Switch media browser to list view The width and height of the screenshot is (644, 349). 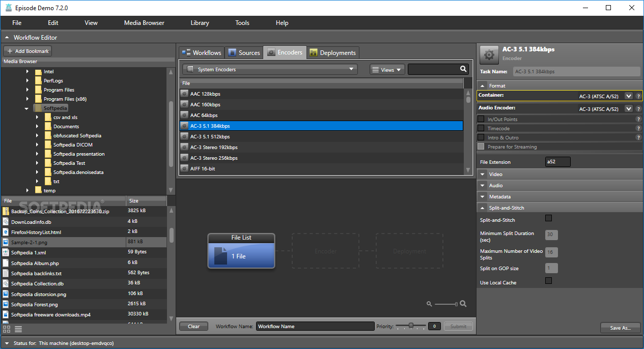tap(18, 329)
